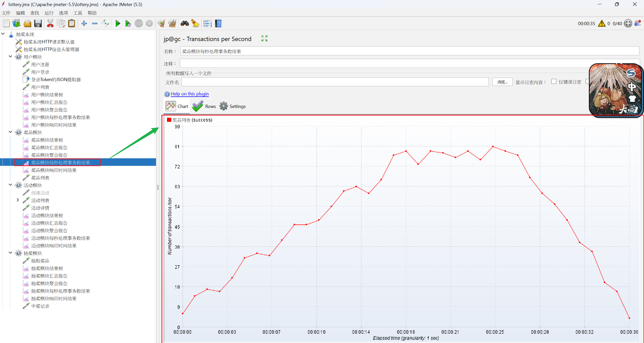644x343 pixels.
Task: Click the warning triangle log indicator
Action: pos(601,24)
